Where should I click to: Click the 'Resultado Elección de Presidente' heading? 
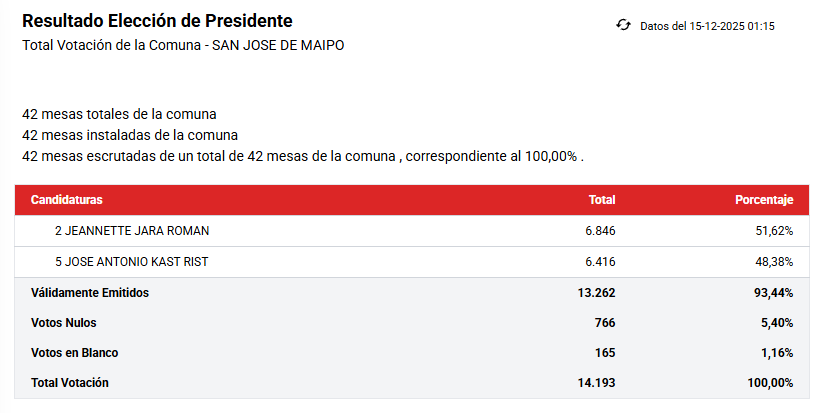click(157, 21)
